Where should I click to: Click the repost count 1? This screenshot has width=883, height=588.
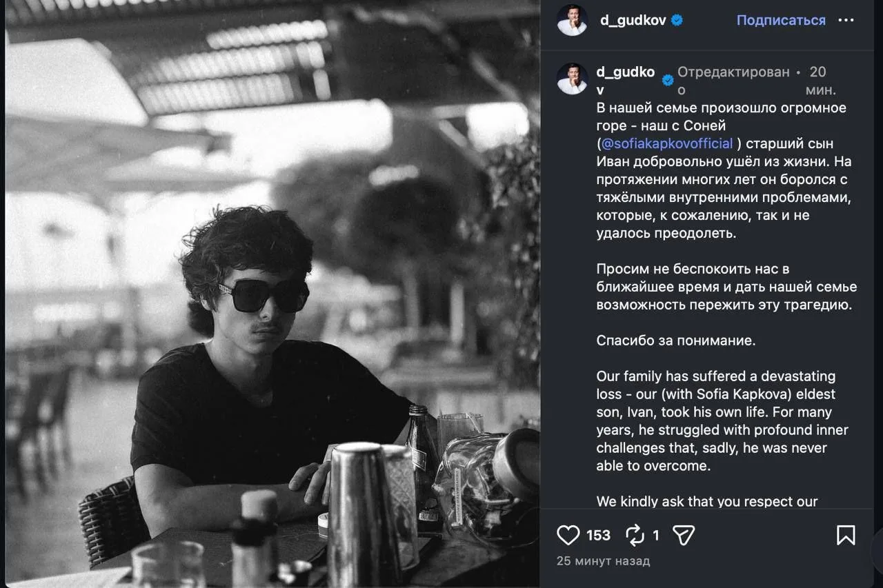pyautogui.click(x=656, y=535)
